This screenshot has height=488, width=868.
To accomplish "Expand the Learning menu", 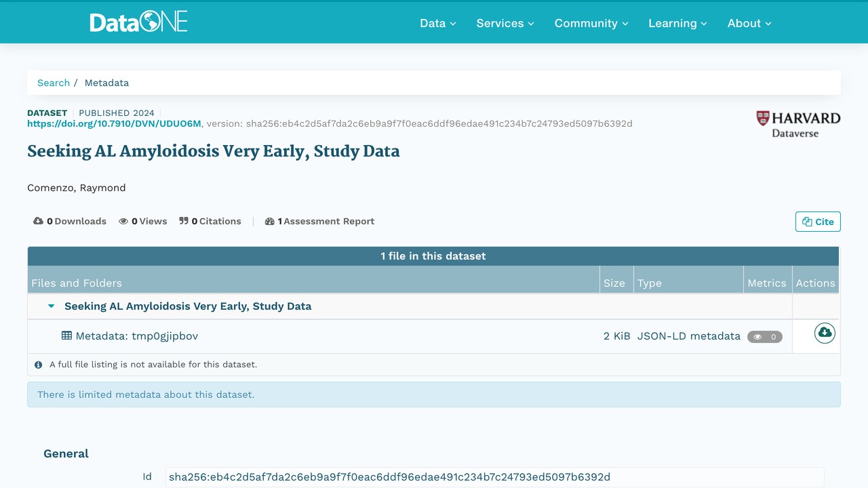I will pyautogui.click(x=677, y=23).
